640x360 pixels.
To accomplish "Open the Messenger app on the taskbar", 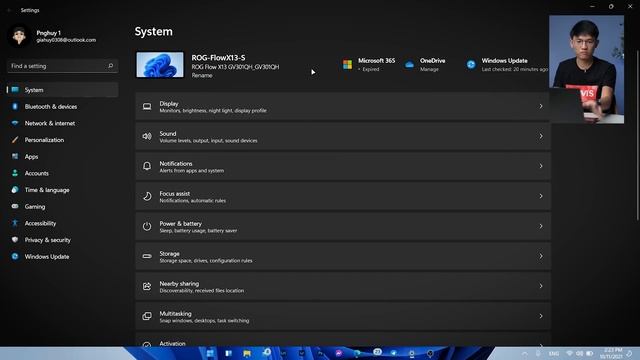I will coord(339,353).
